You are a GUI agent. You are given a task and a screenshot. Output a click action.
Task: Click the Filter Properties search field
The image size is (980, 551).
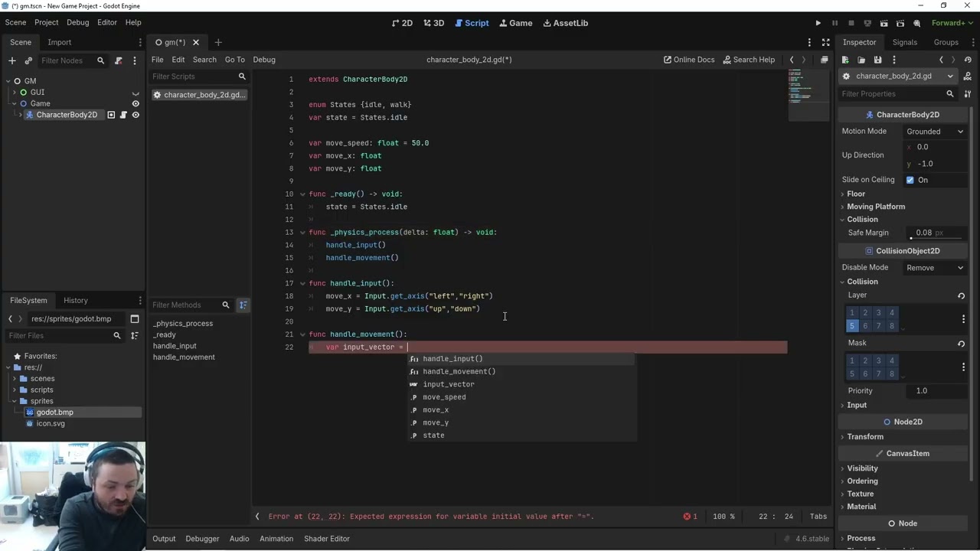[897, 94]
